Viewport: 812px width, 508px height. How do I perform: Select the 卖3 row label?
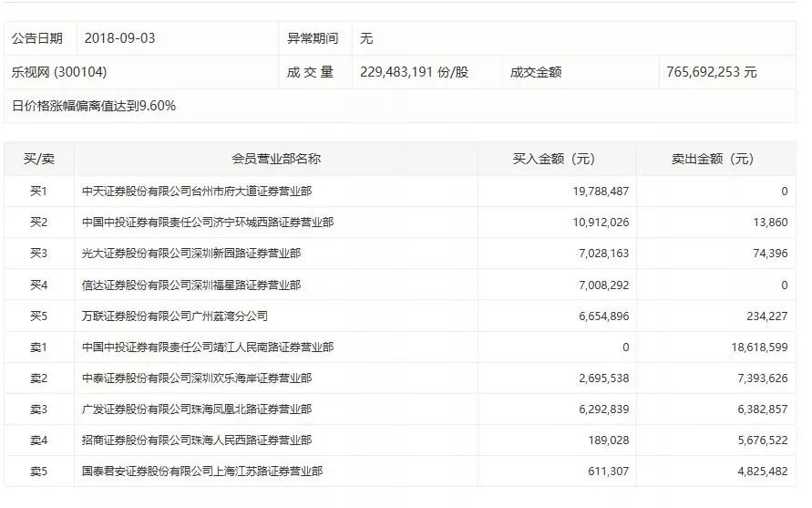(39, 410)
